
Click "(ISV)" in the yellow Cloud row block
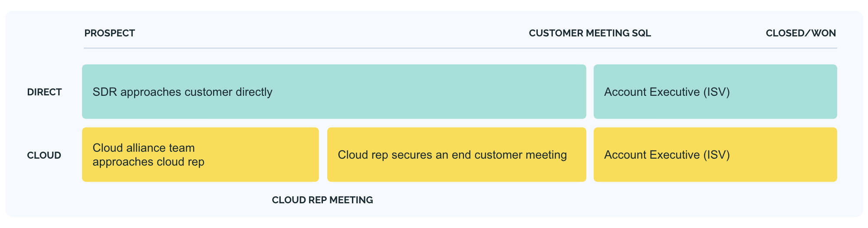717,155
